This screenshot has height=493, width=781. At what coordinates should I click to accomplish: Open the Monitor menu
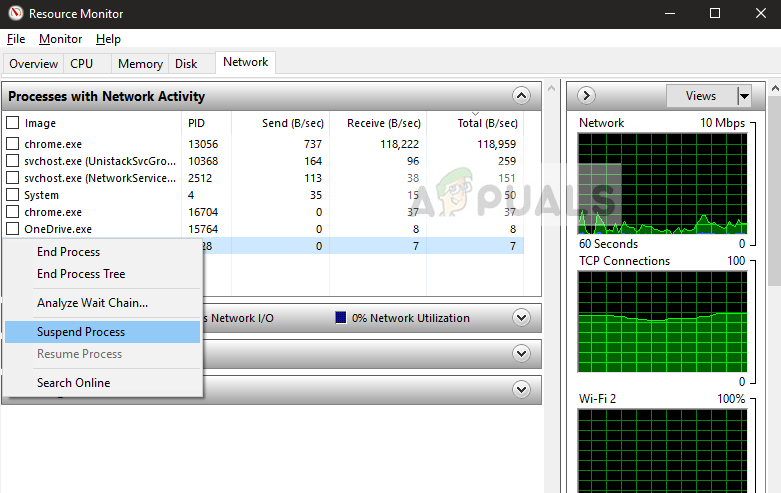(60, 39)
